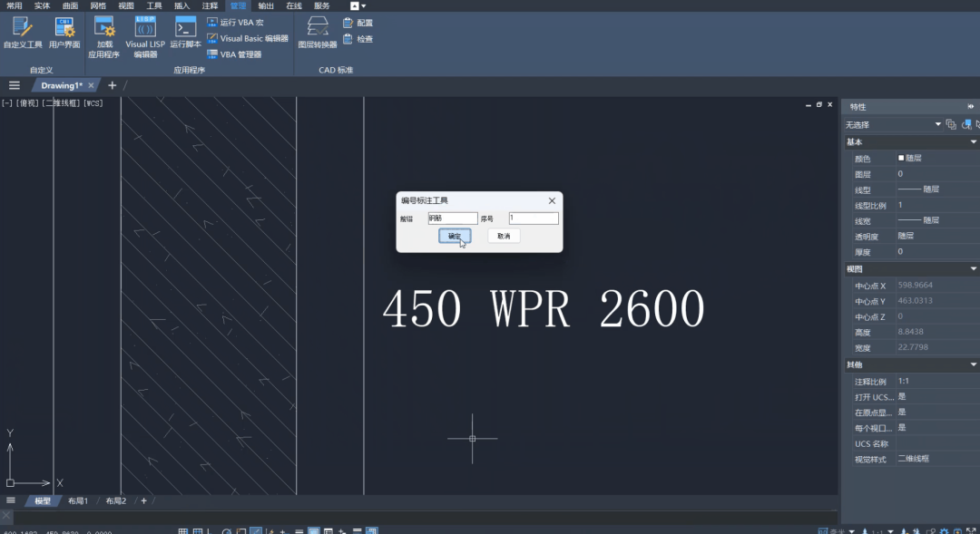Click 确定 in the 编号标注工具 dialog
Screen dimensions: 980x534
click(455, 236)
